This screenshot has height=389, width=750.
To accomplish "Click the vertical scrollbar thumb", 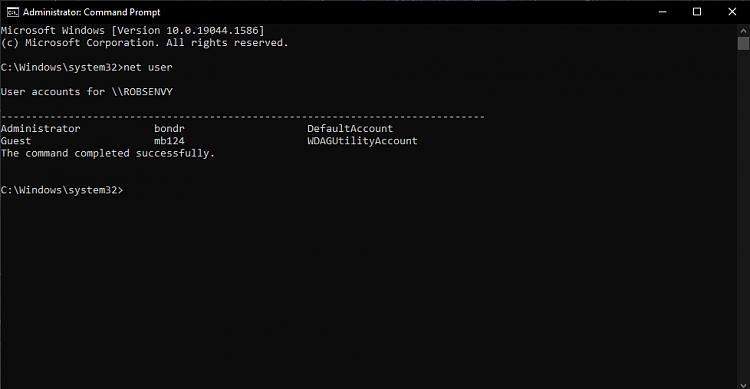I will [743, 44].
